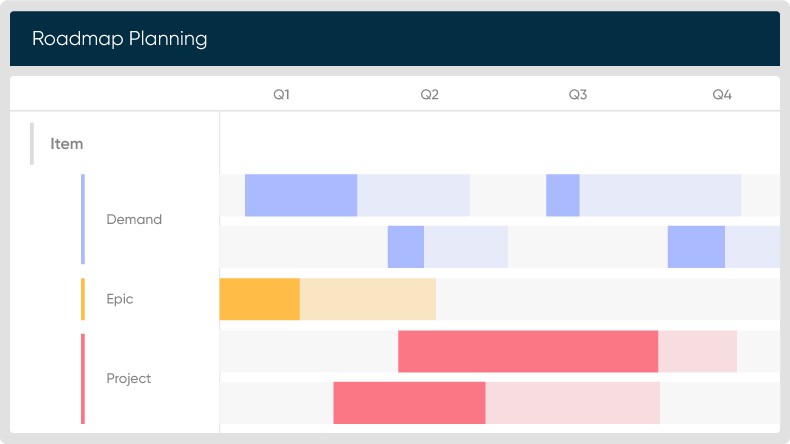Click the Q1 quarter header

[281, 95]
